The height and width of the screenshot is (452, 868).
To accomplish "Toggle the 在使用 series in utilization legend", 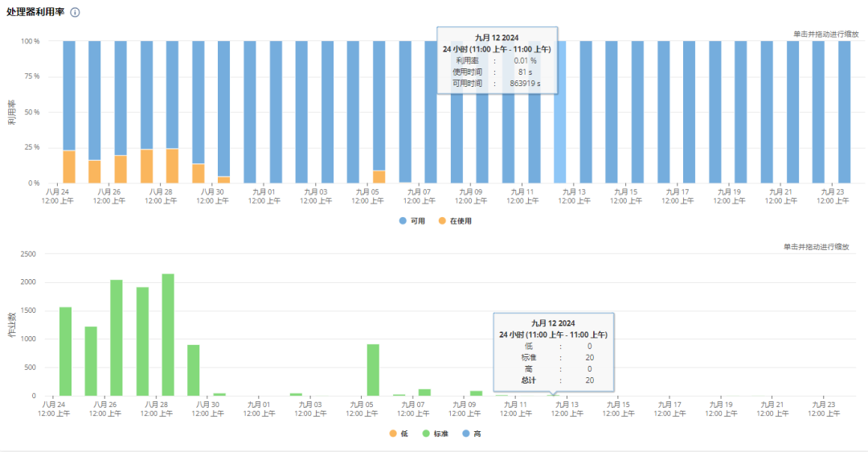I will point(455,221).
